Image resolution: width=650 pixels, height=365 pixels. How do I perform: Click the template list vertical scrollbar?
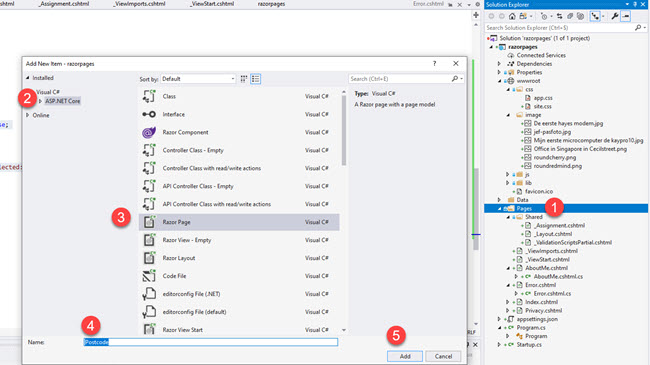tap(344, 131)
